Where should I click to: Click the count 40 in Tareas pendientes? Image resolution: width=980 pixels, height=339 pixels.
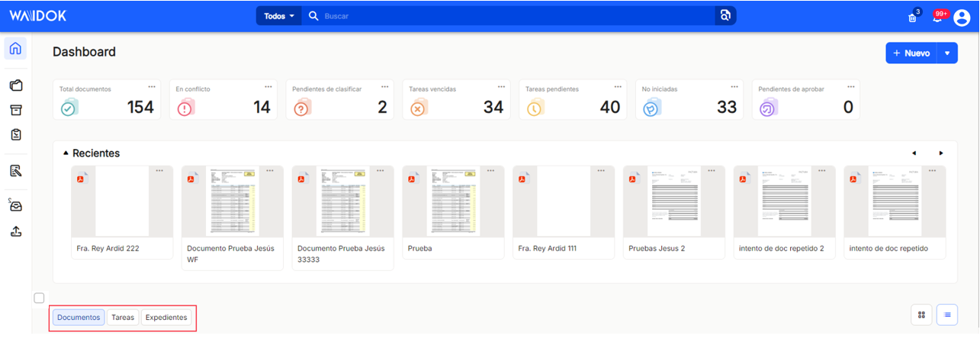(610, 108)
